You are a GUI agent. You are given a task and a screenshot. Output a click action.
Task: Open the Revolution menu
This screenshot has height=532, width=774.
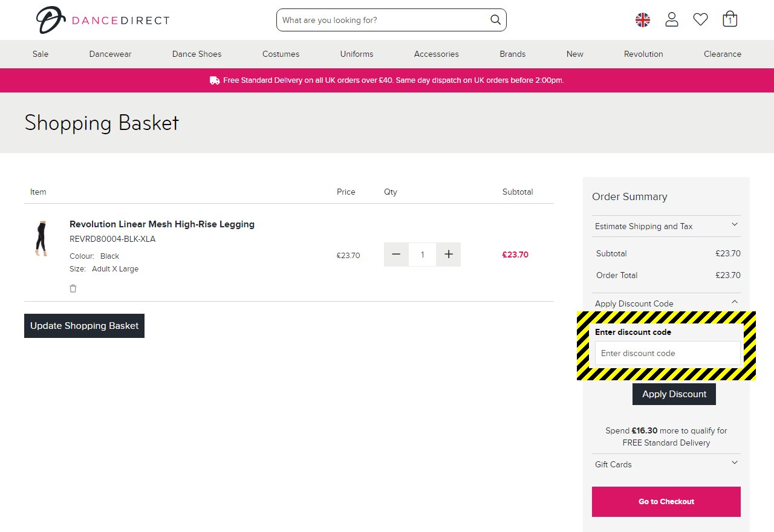pos(643,54)
